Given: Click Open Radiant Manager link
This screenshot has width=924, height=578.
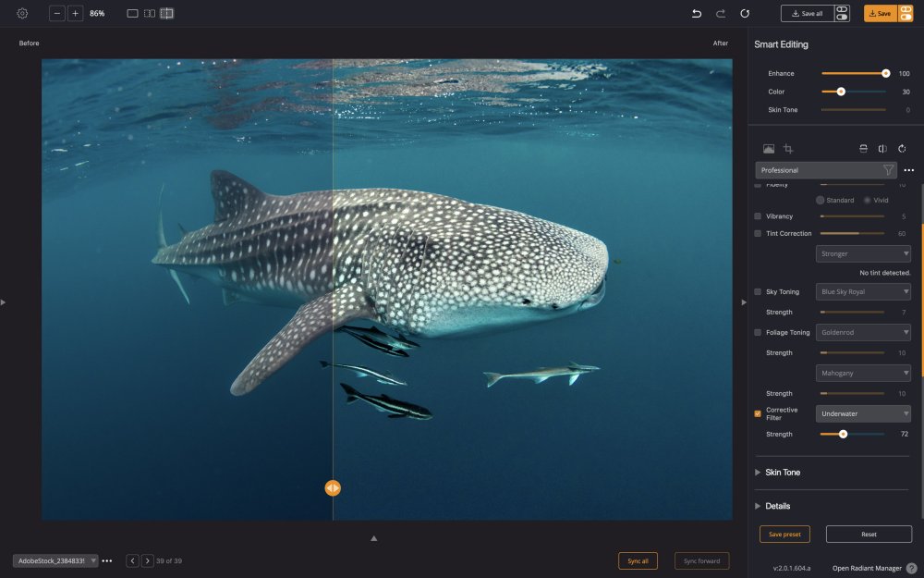Looking at the screenshot, I should tap(867, 569).
